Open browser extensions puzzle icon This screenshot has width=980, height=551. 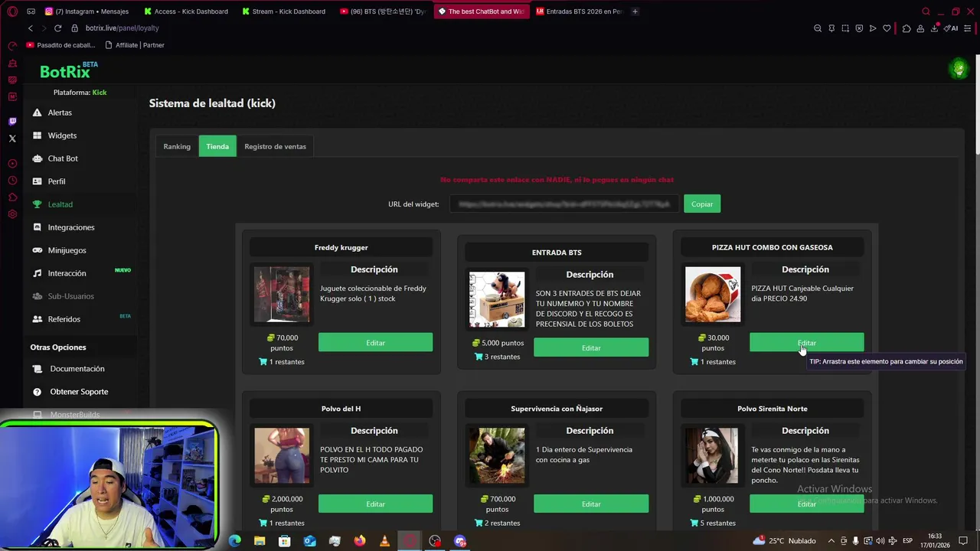click(906, 28)
